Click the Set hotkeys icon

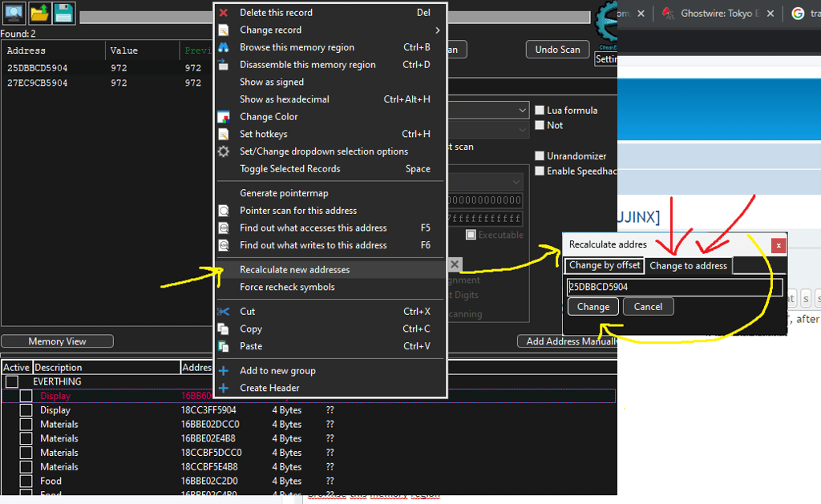(224, 134)
